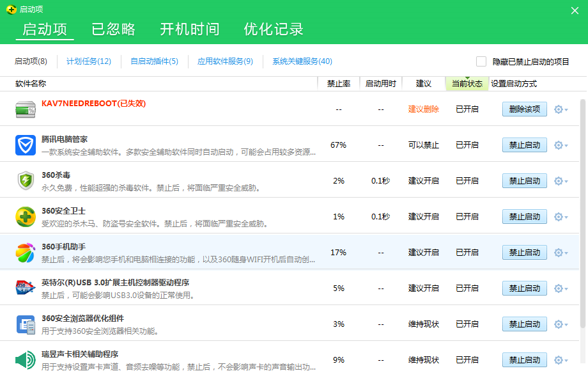588x371 pixels.
Task: Click the 瑞昱声卡 speaker icon
Action: point(26,359)
